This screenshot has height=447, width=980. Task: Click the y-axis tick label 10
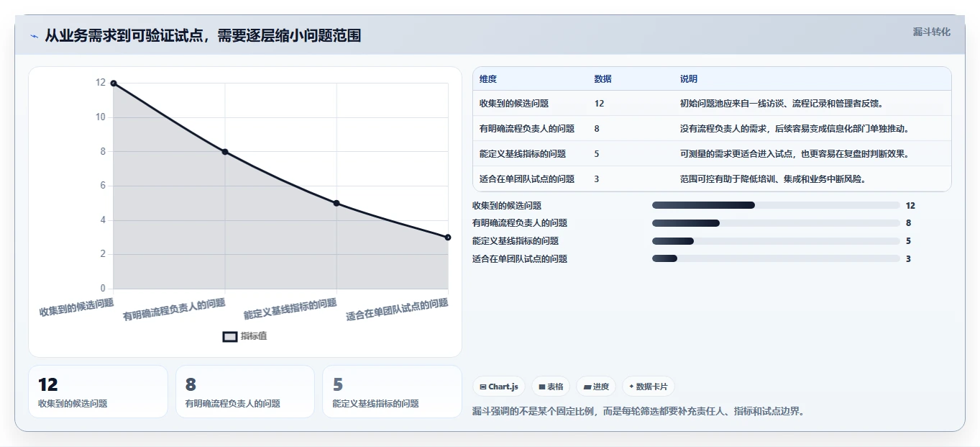pos(101,117)
